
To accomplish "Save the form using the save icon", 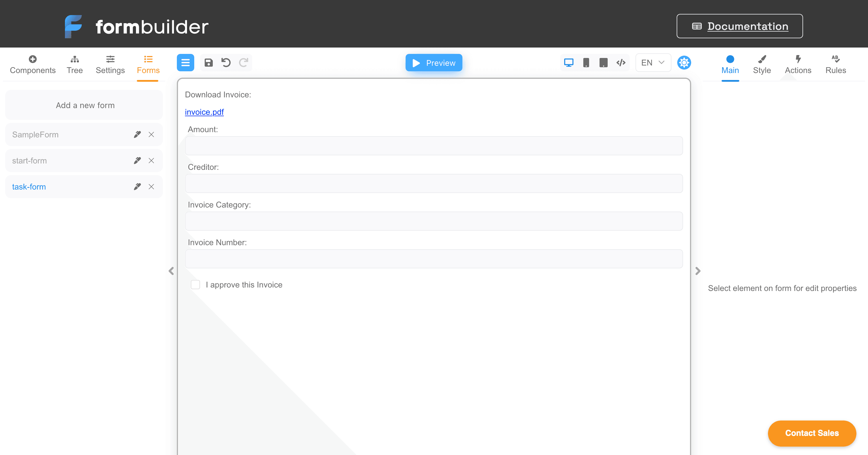I will (208, 63).
